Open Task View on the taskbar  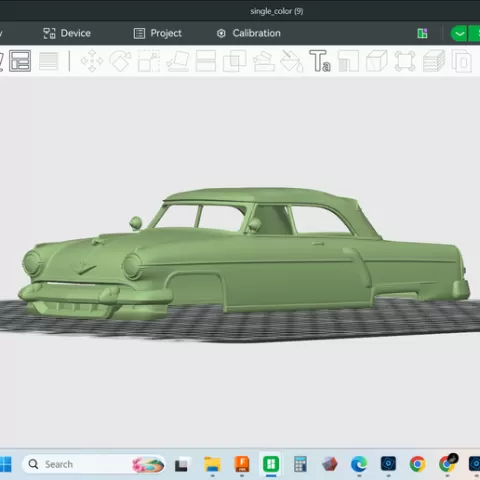[181, 465]
